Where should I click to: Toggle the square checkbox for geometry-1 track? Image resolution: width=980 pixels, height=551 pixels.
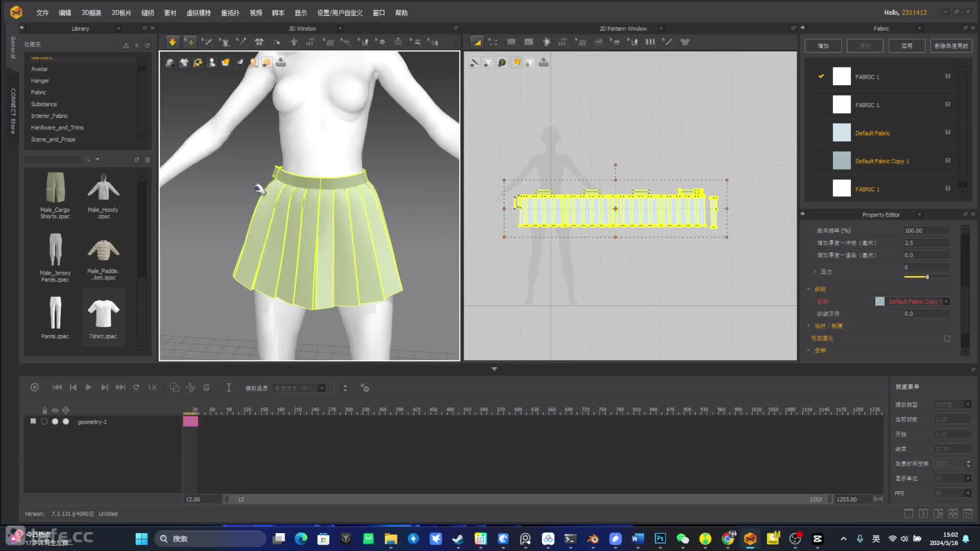coord(33,421)
